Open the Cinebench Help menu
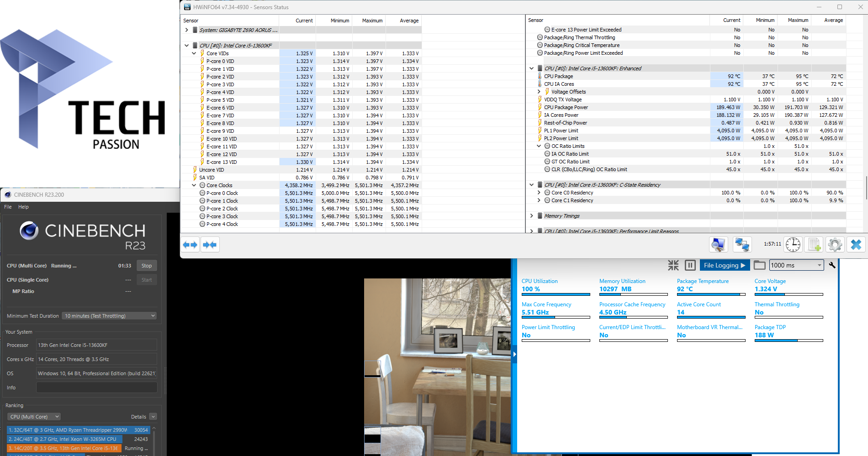This screenshot has width=868, height=456. tap(23, 207)
